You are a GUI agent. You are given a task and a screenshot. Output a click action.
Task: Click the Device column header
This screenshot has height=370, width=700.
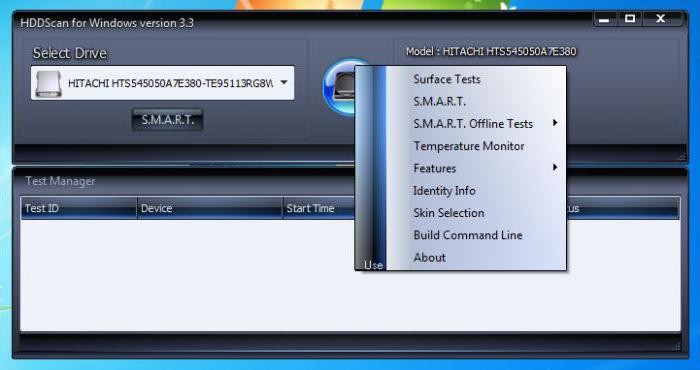pyautogui.click(x=210, y=208)
